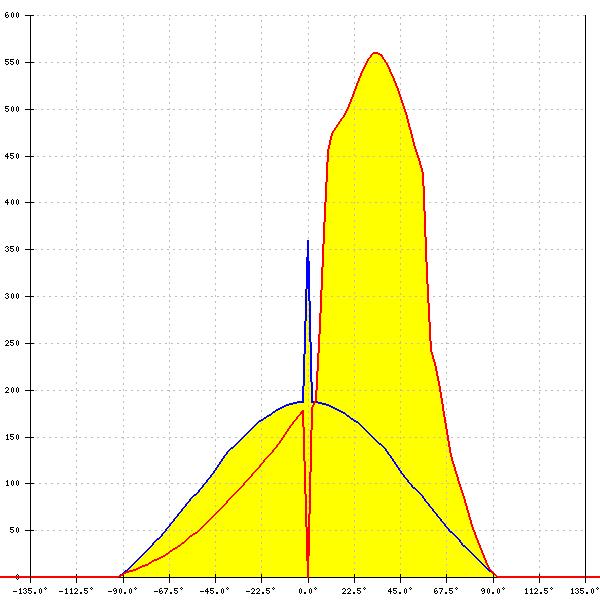Select the 50 y-axis value
Viewport: 600px width, 600px height.
15,530
